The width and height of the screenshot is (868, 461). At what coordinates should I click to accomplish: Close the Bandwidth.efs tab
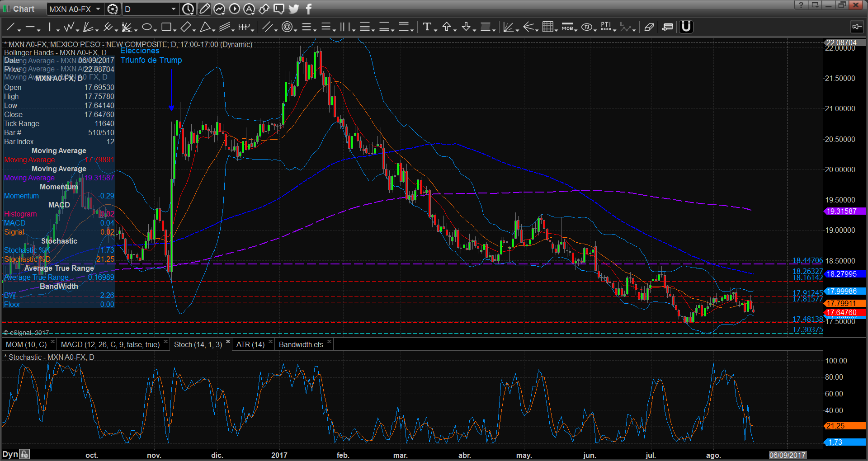click(x=330, y=342)
